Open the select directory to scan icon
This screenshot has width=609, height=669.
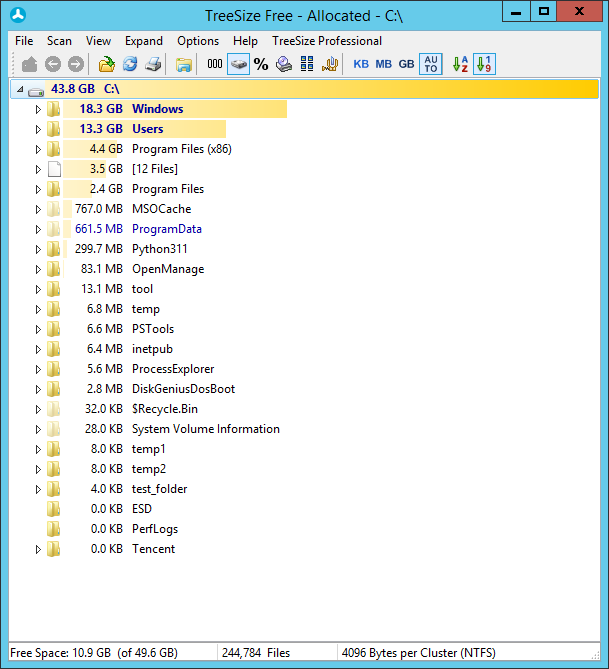107,64
